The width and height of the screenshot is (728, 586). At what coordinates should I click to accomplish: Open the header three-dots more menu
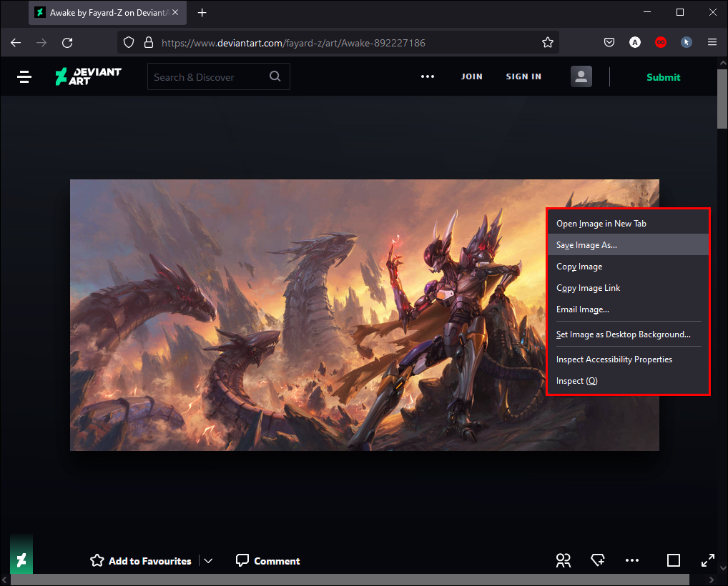[428, 76]
